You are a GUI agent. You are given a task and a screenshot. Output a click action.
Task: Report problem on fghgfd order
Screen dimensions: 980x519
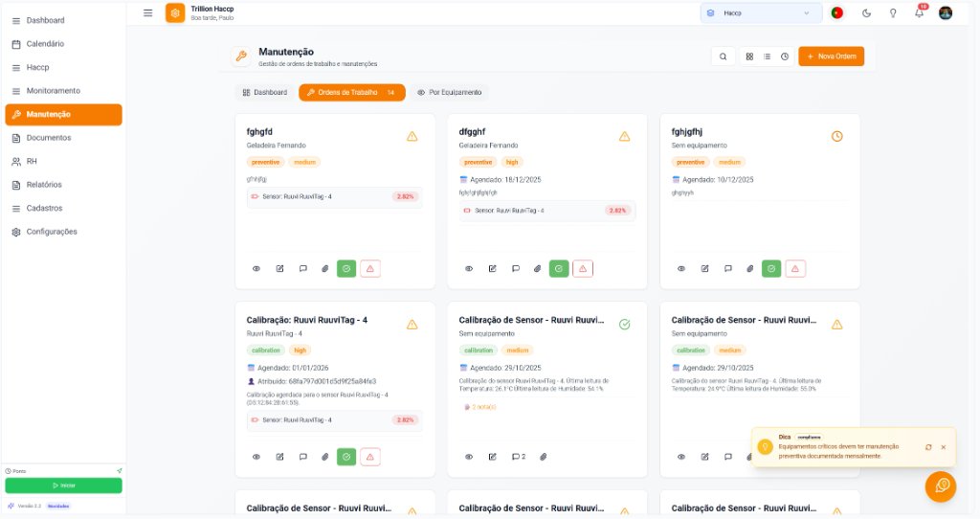pyautogui.click(x=370, y=269)
